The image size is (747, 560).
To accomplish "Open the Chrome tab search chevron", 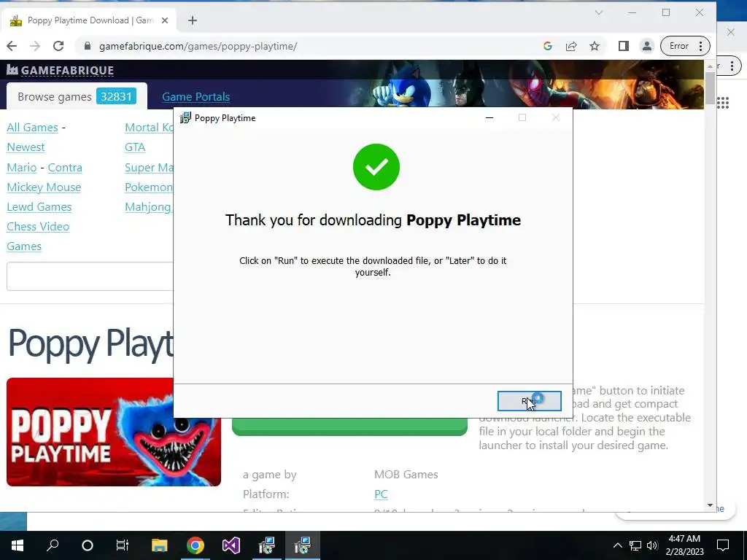I will 599,13.
